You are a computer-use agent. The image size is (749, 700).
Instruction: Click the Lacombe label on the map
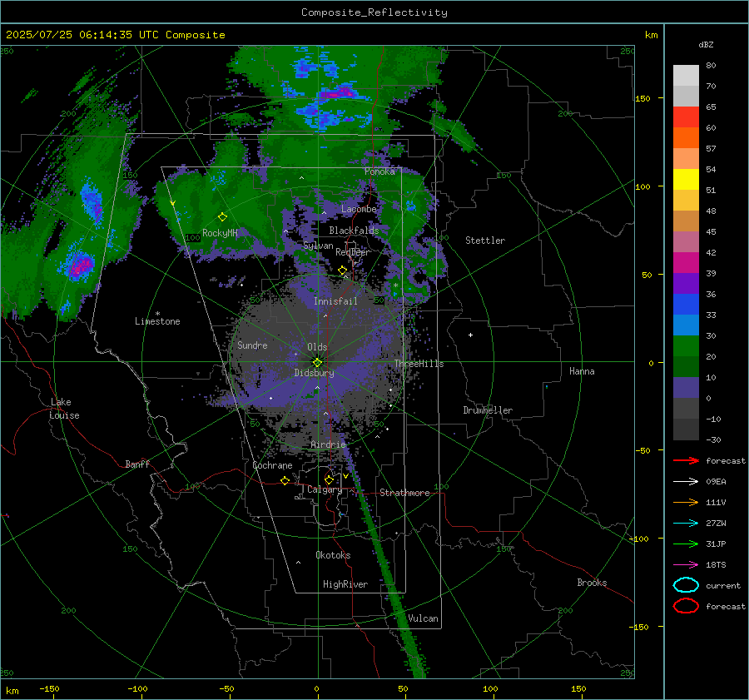click(359, 209)
